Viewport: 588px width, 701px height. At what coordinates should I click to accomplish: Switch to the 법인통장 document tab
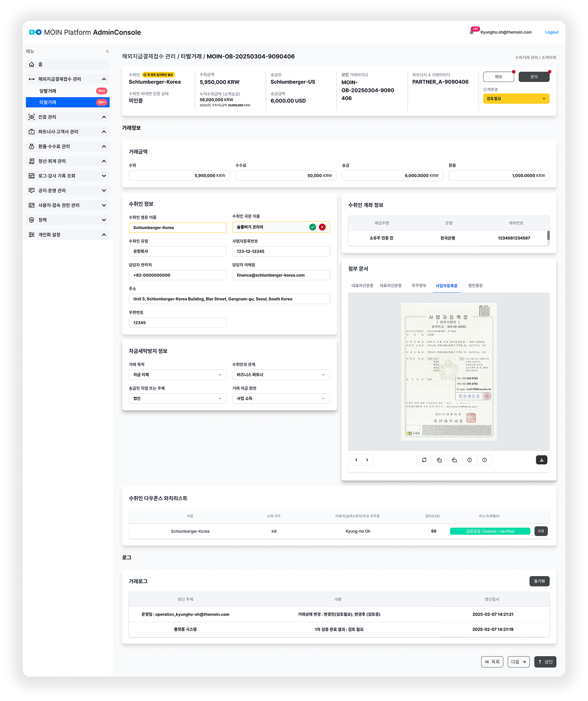click(475, 286)
